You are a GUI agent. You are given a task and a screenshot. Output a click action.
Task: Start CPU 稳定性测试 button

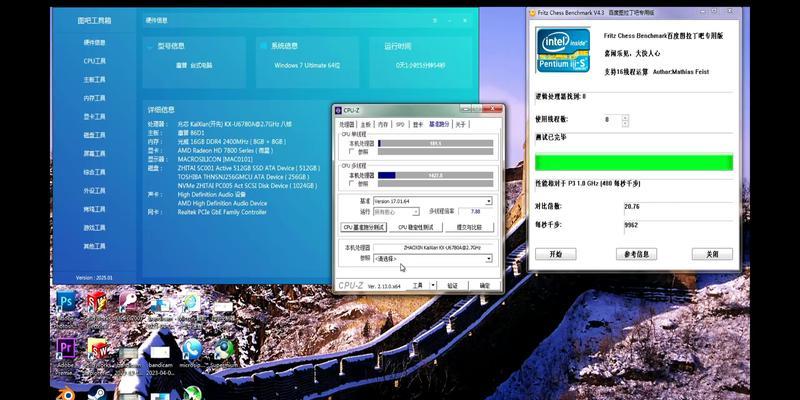tap(416, 227)
